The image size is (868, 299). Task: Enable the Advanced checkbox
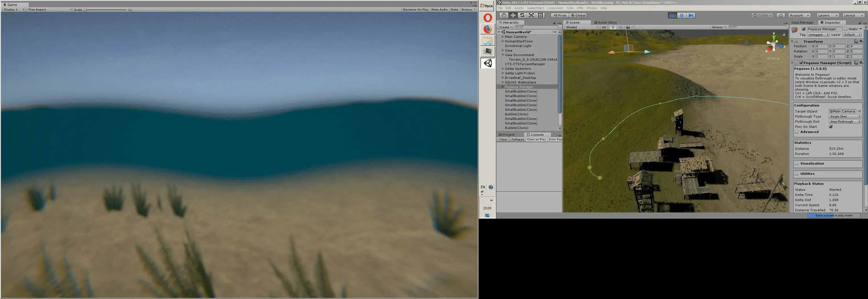pos(796,132)
